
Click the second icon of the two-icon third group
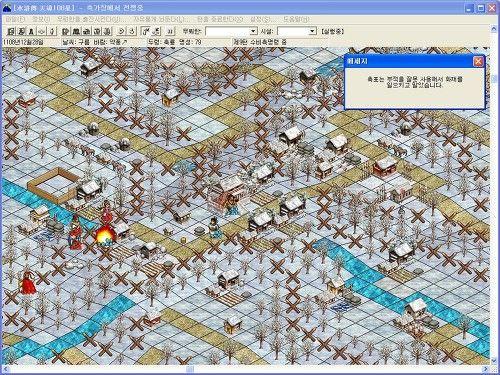coord(132,31)
